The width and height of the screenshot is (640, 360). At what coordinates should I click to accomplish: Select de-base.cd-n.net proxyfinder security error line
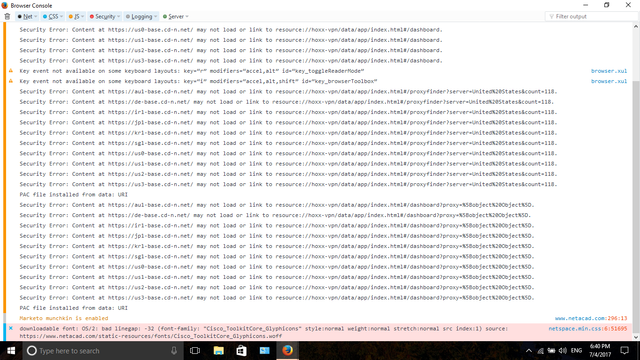tap(287, 102)
